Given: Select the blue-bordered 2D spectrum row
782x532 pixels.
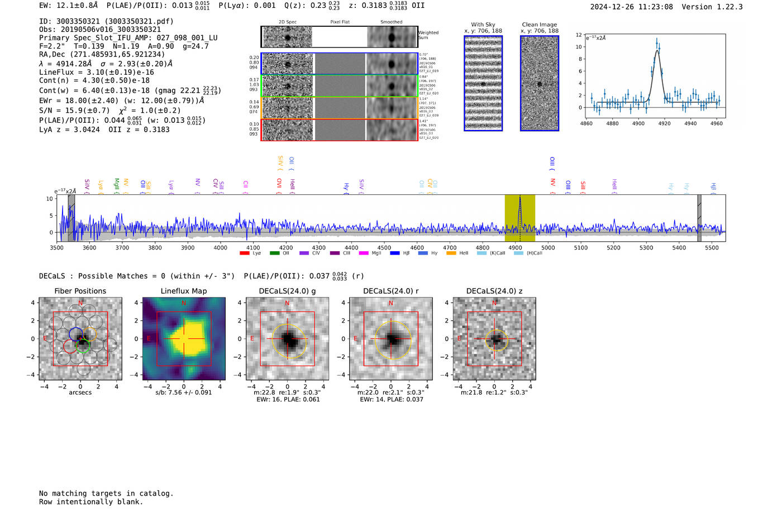Looking at the screenshot, I should 340,64.
